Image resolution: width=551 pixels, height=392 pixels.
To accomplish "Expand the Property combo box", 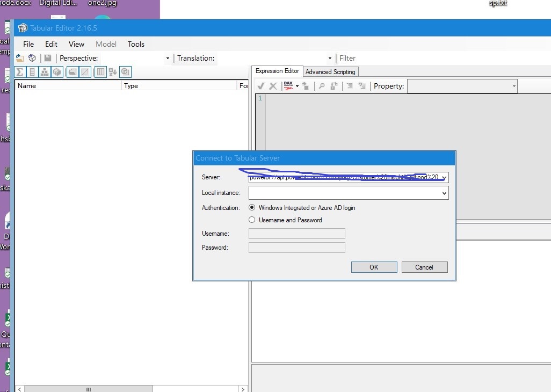I will (x=513, y=86).
